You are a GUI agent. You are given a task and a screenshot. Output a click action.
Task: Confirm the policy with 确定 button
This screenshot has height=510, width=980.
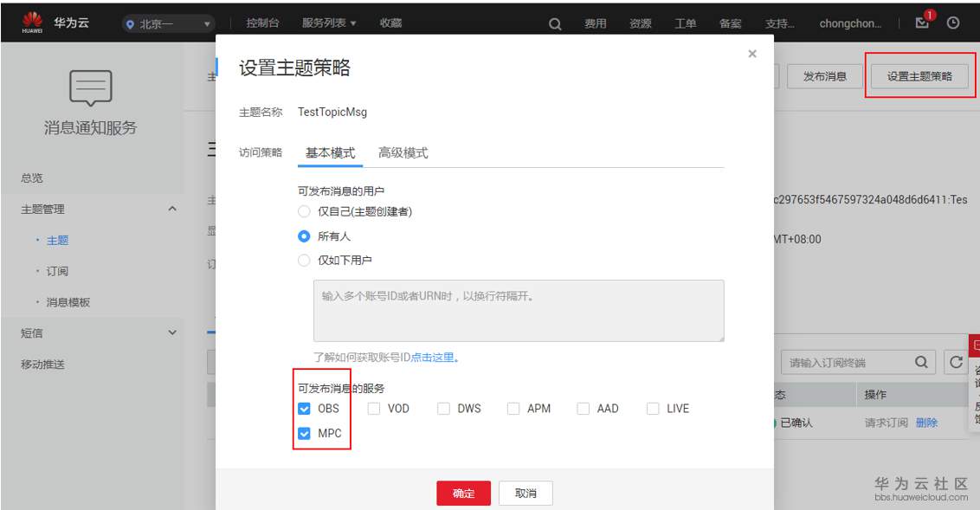click(464, 493)
